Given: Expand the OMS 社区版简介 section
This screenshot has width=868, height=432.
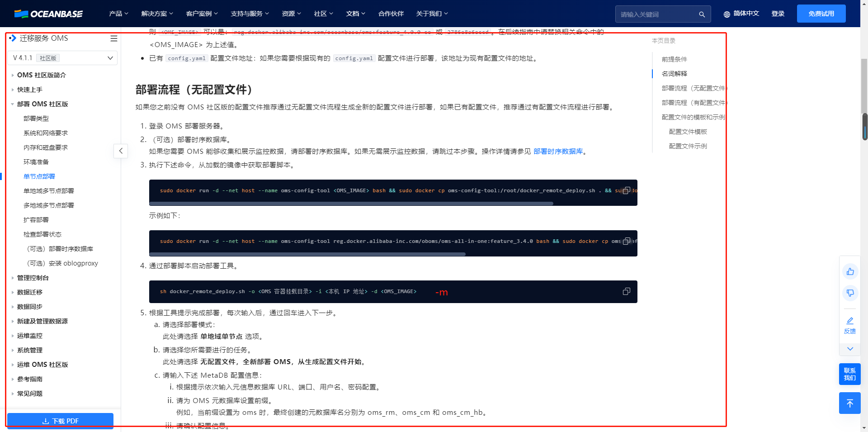Looking at the screenshot, I should click(x=41, y=75).
